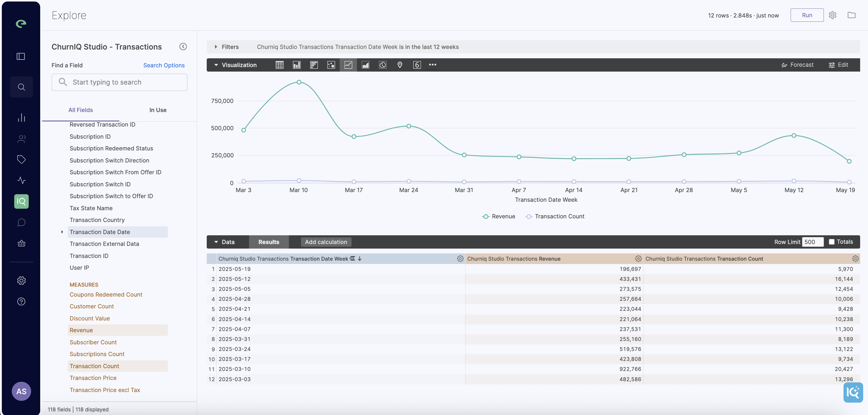
Task: Open the IQ assistant floating button
Action: click(x=853, y=392)
